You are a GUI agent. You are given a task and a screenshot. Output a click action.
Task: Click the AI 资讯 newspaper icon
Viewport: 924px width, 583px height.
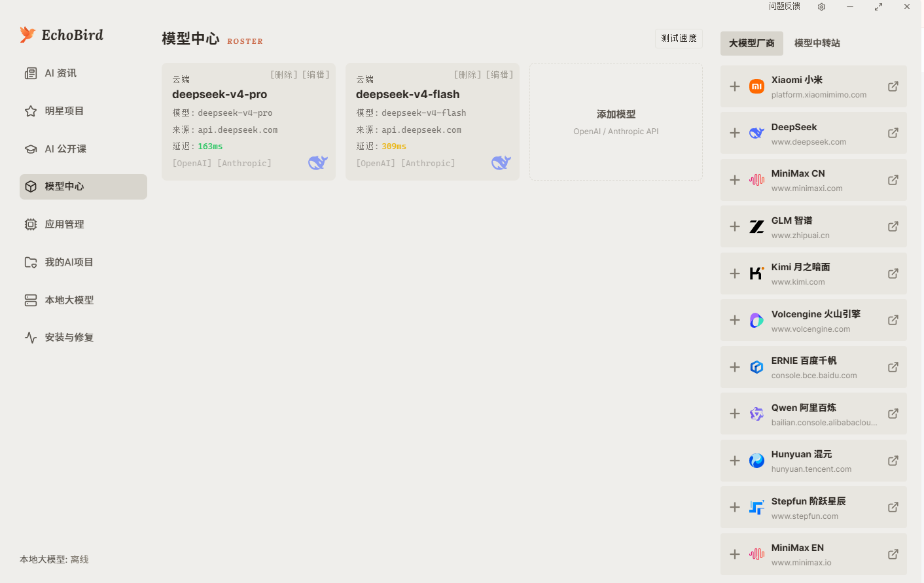[x=31, y=73]
